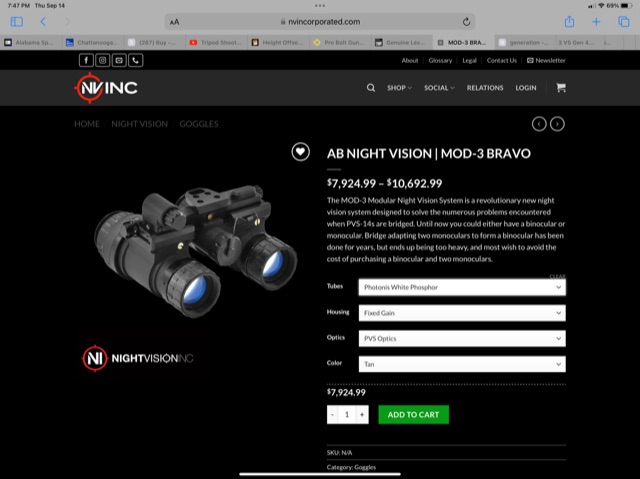Viewport: 640px width, 479px height.
Task: Switch to the Alabama Sp... tab
Action: tap(31, 42)
